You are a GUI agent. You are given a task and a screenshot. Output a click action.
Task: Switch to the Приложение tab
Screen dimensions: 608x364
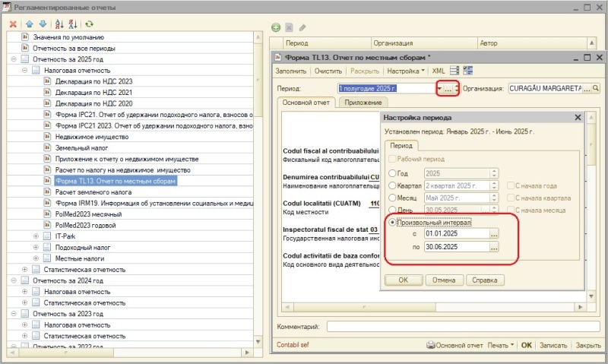coord(363,103)
